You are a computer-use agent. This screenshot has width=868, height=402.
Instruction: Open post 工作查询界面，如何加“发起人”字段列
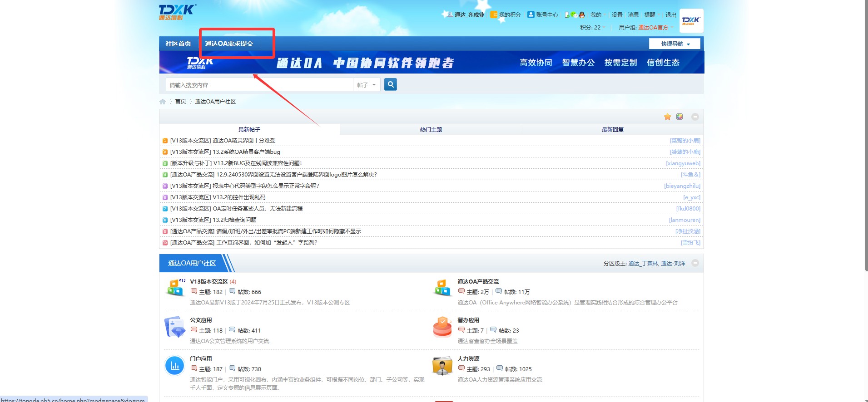(267, 243)
